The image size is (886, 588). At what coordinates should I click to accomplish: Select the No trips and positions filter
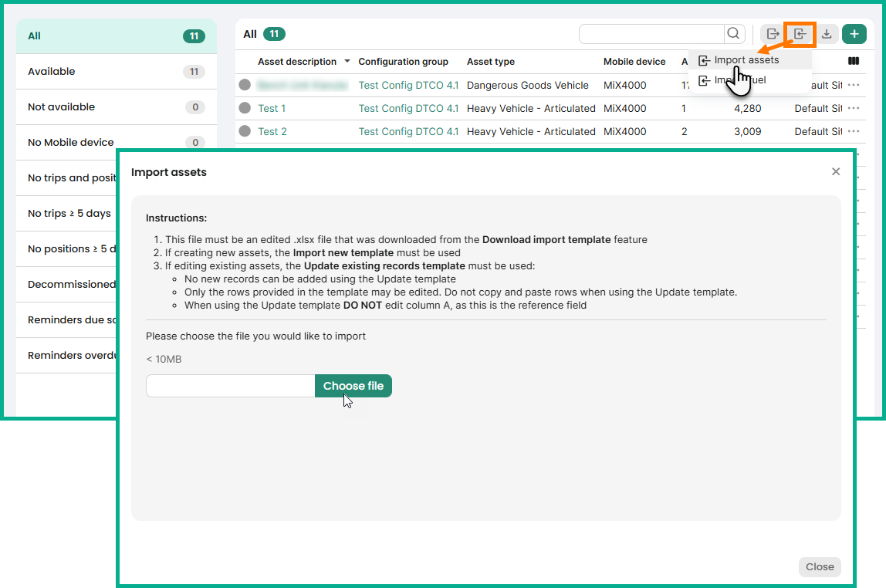tap(66, 178)
